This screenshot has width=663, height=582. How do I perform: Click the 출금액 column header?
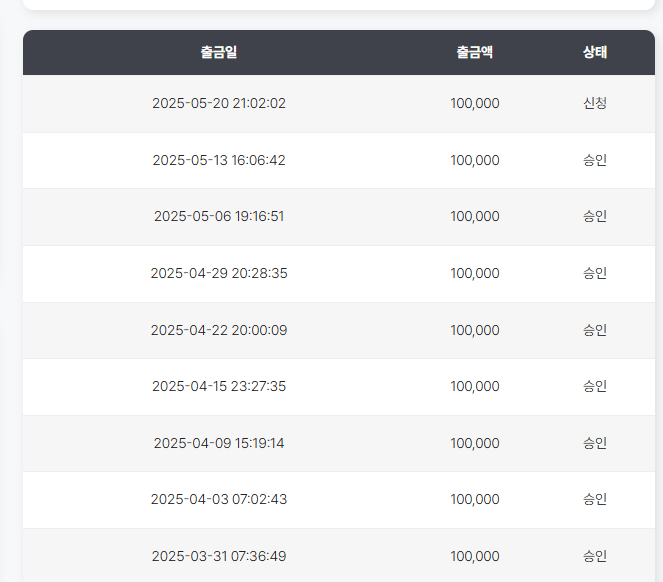coord(474,52)
